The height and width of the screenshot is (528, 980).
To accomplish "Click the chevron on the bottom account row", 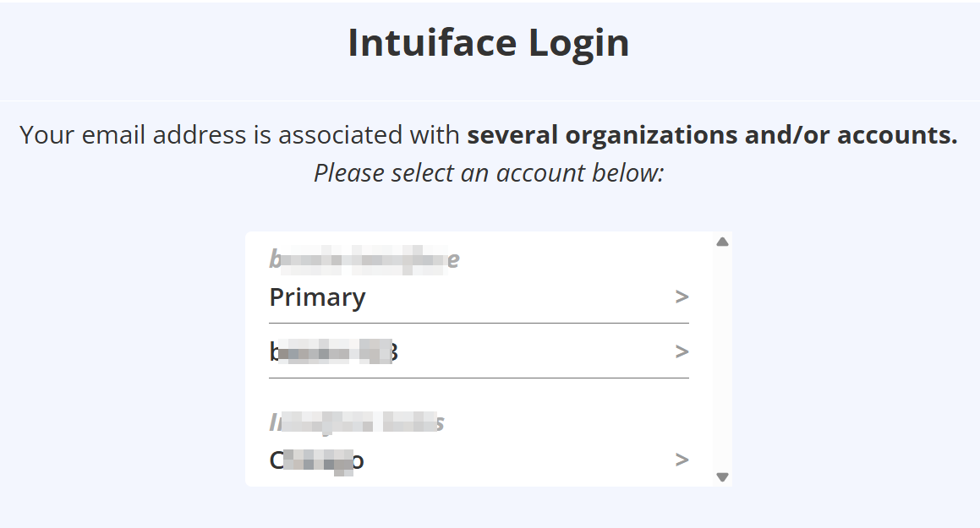I will click(x=682, y=460).
